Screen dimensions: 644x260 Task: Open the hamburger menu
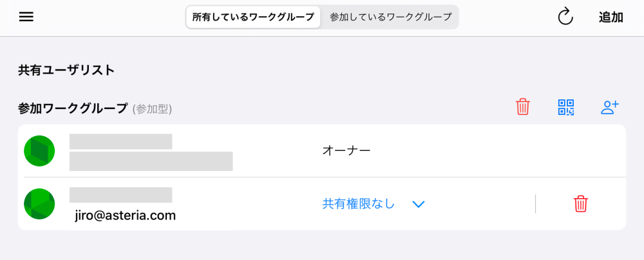click(26, 17)
